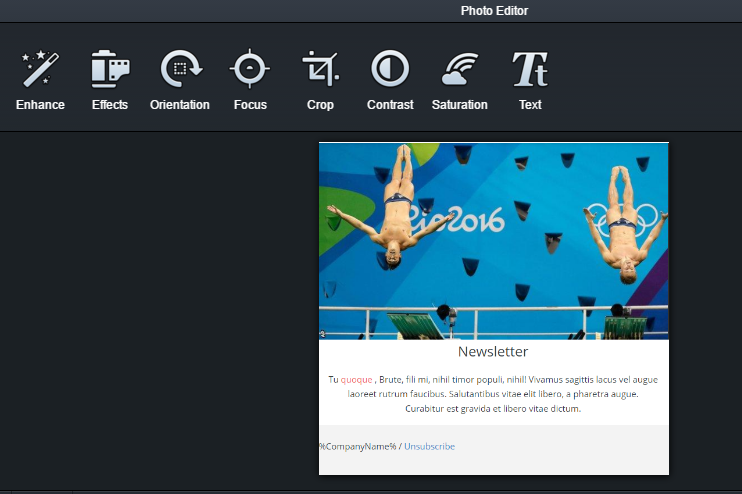This screenshot has height=494, width=742.
Task: Click the Unsubscribe link in the preview
Action: point(429,446)
